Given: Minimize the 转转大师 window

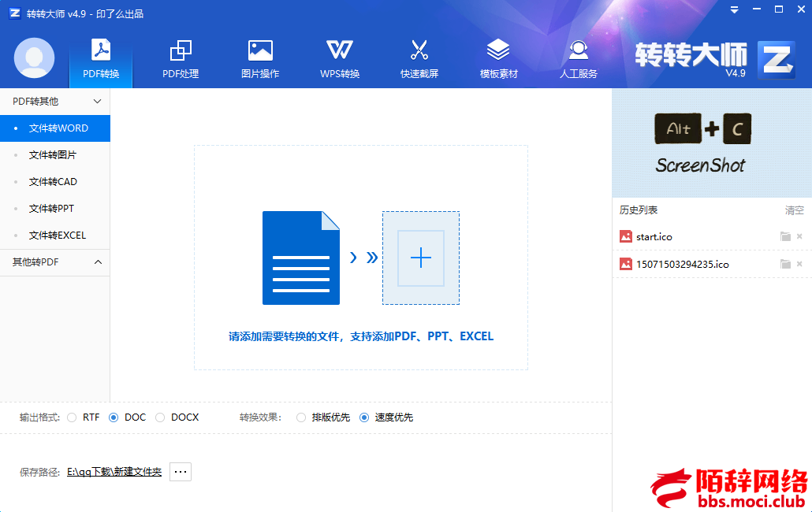Looking at the screenshot, I should tap(757, 9).
